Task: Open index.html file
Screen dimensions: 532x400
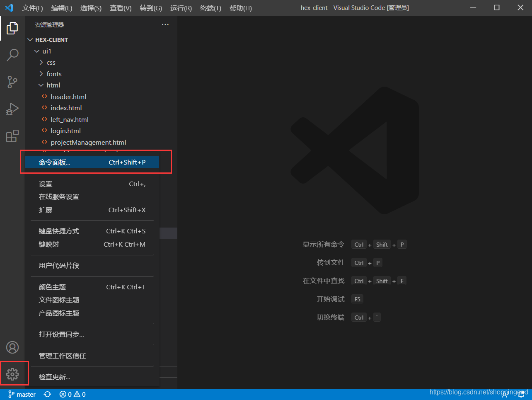Action: (102, 108)
